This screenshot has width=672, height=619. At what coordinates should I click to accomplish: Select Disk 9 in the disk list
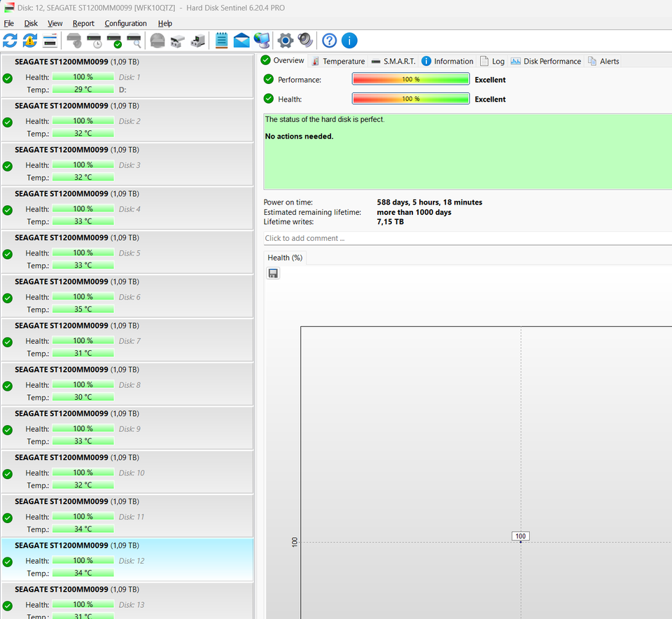coord(127,429)
